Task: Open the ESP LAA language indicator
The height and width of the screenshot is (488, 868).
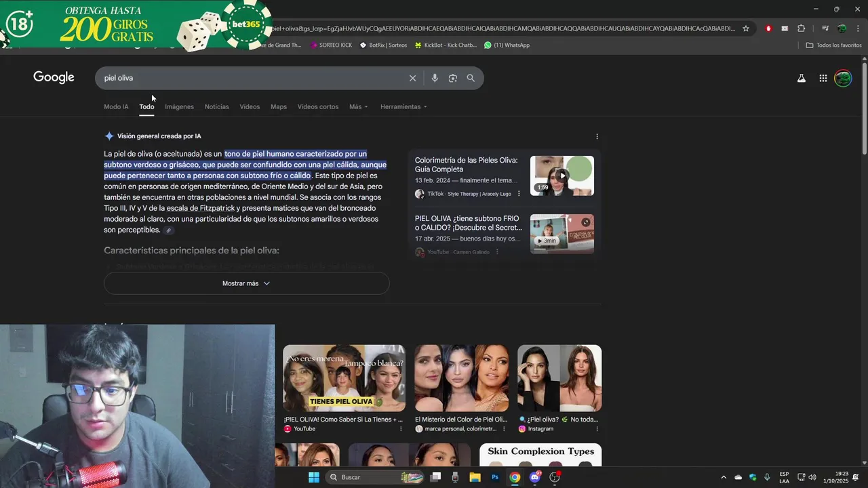Action: coord(784,477)
